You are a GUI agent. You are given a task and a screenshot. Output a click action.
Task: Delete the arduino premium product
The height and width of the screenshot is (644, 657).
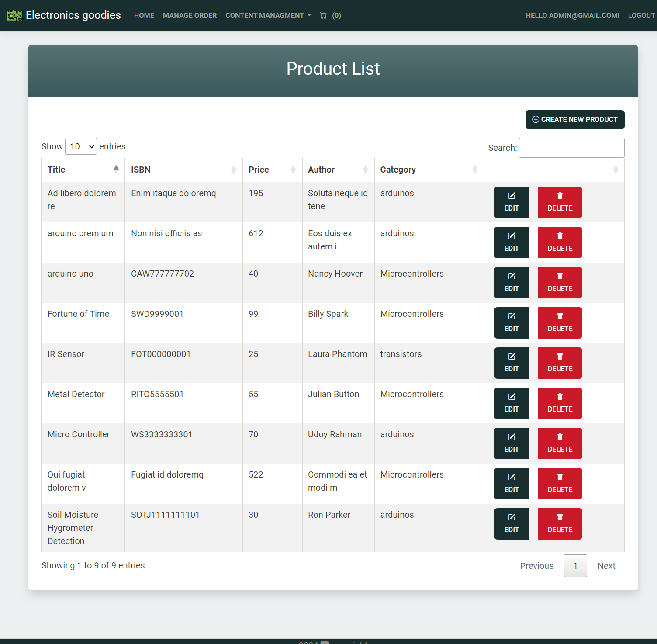tap(560, 242)
